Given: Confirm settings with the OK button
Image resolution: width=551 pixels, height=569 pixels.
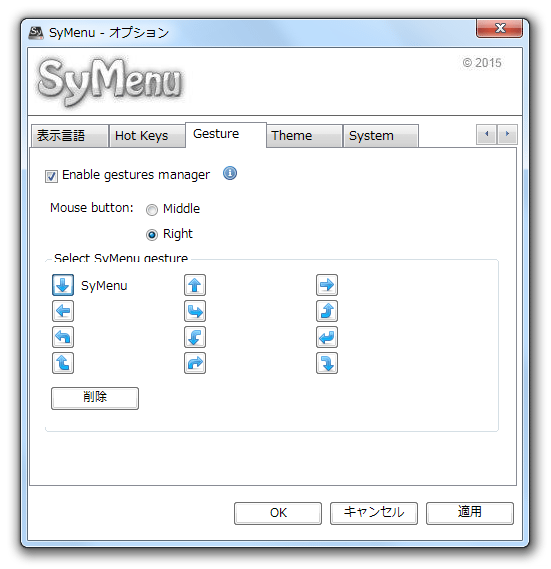Looking at the screenshot, I should point(278,513).
